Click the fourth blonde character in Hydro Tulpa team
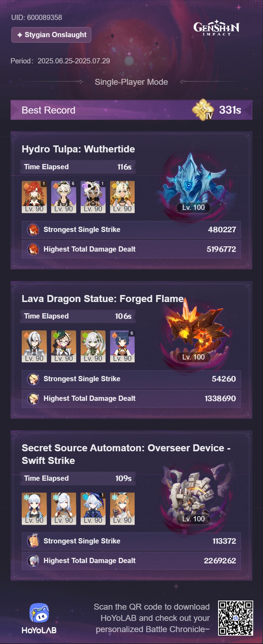Screen dimensions: 263x644 pos(122,197)
